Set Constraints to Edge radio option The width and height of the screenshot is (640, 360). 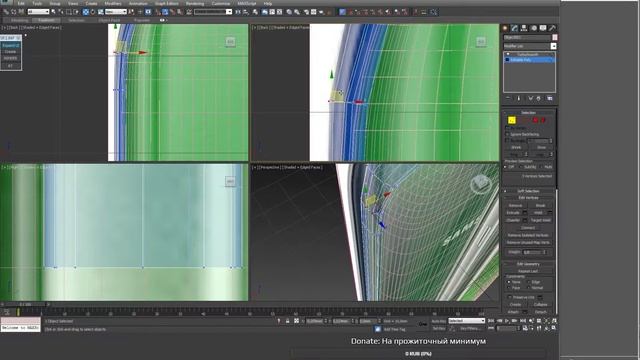(529, 282)
